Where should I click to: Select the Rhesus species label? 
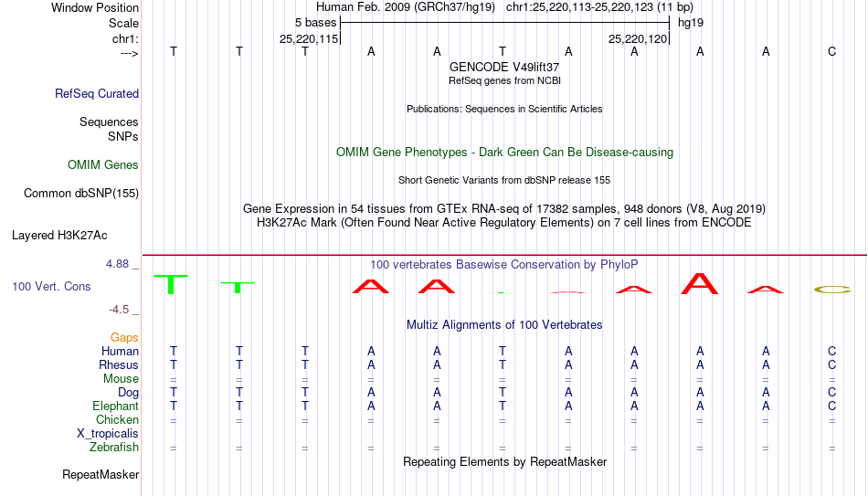[x=119, y=365]
